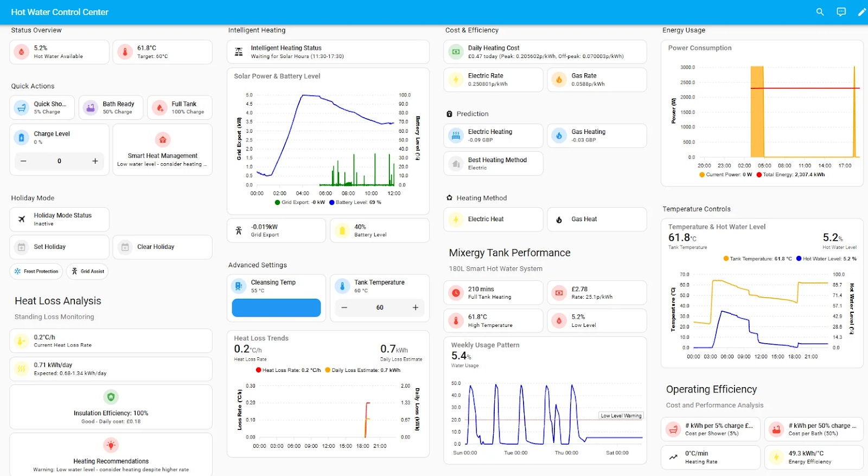Decrease Tank Temperature with minus button

click(344, 307)
